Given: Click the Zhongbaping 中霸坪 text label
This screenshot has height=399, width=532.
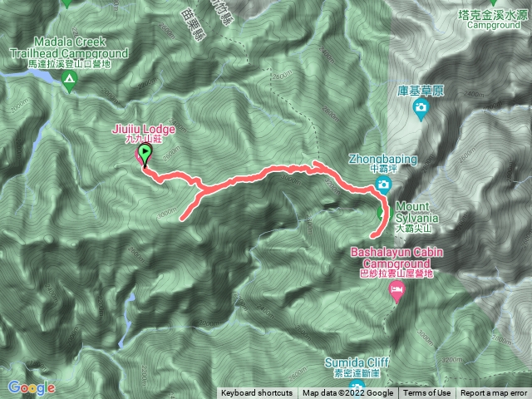Looking at the screenshot, I should (383, 163).
